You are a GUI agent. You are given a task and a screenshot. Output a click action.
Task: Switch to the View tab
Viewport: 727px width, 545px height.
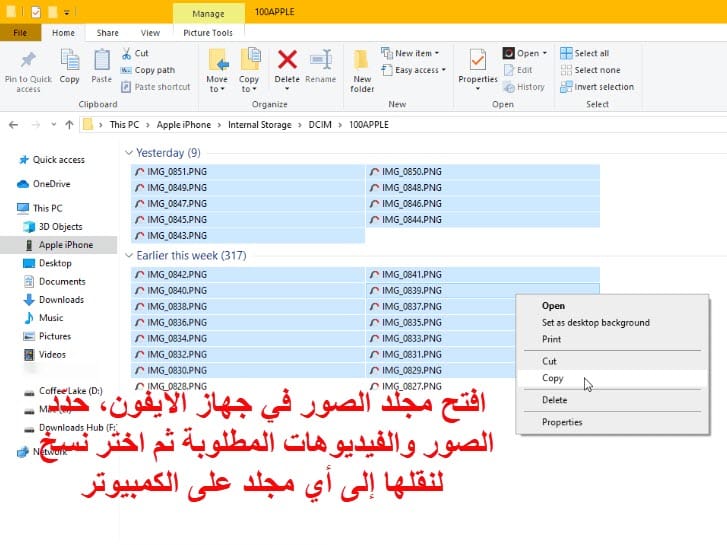click(x=150, y=33)
